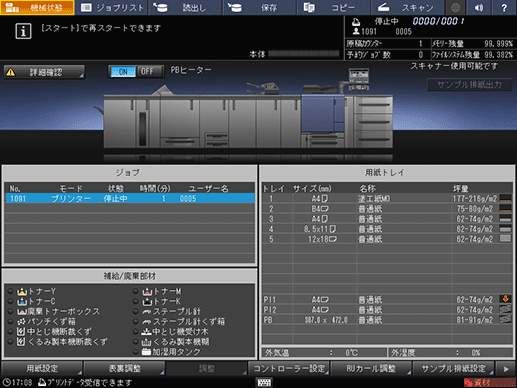This screenshot has width=517, height=388.
Task: Show more buttons with right arrow
Action: pyautogui.click(x=506, y=369)
